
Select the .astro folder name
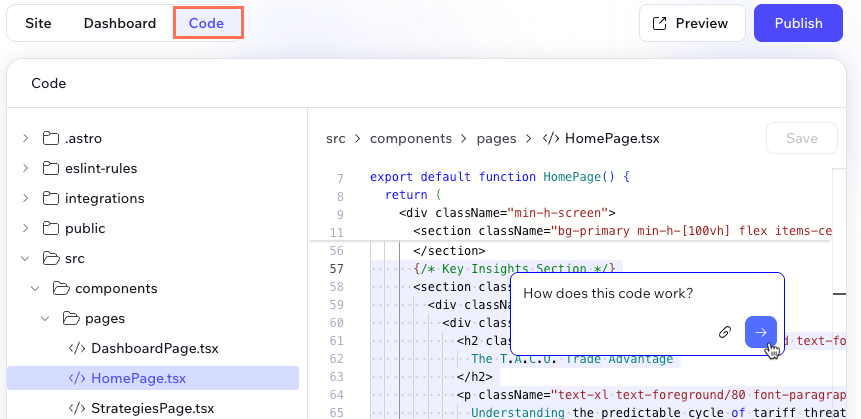tap(83, 138)
